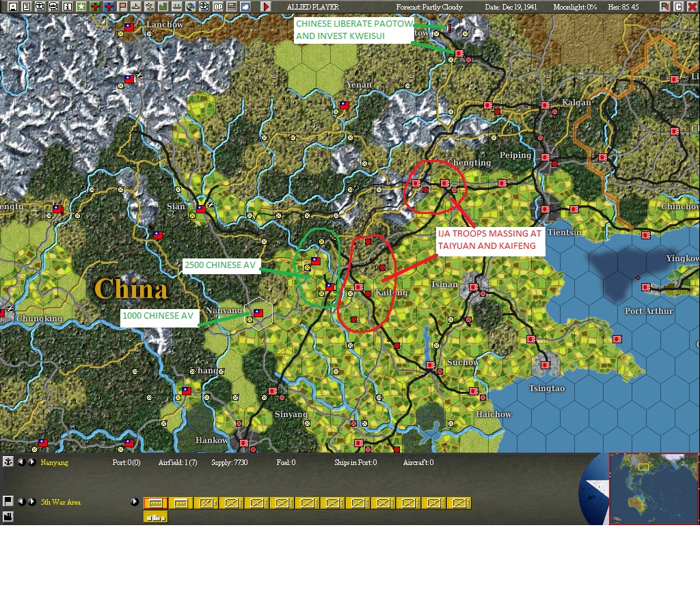The width and height of the screenshot is (700, 614).
Task: Click the 'Moonlight: 0%' text
Action: point(575,7)
